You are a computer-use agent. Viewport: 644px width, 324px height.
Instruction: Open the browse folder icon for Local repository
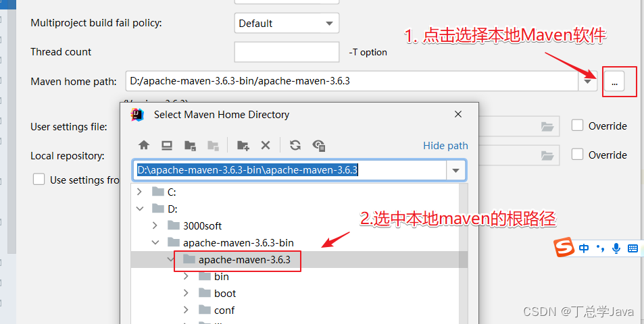pos(547,155)
